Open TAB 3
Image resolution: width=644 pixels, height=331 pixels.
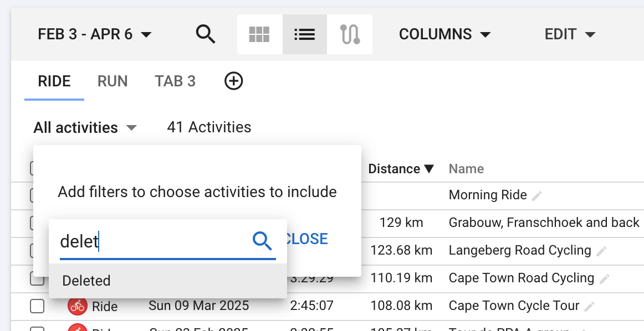(175, 81)
